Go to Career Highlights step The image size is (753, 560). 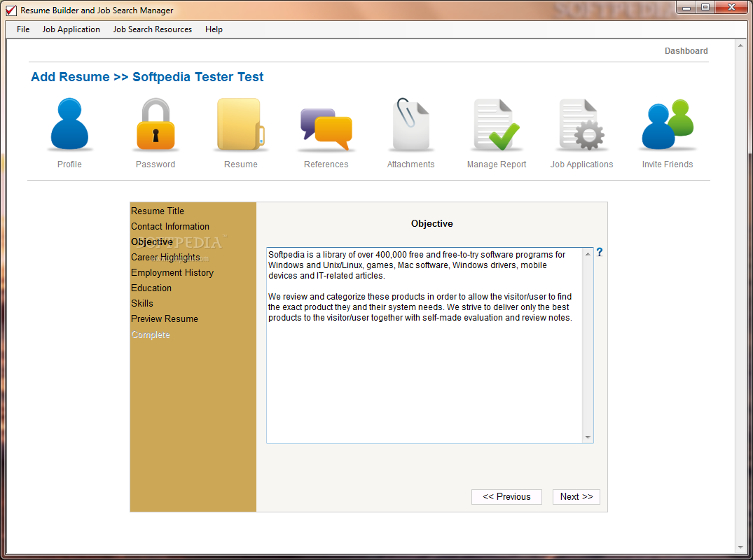click(x=165, y=257)
